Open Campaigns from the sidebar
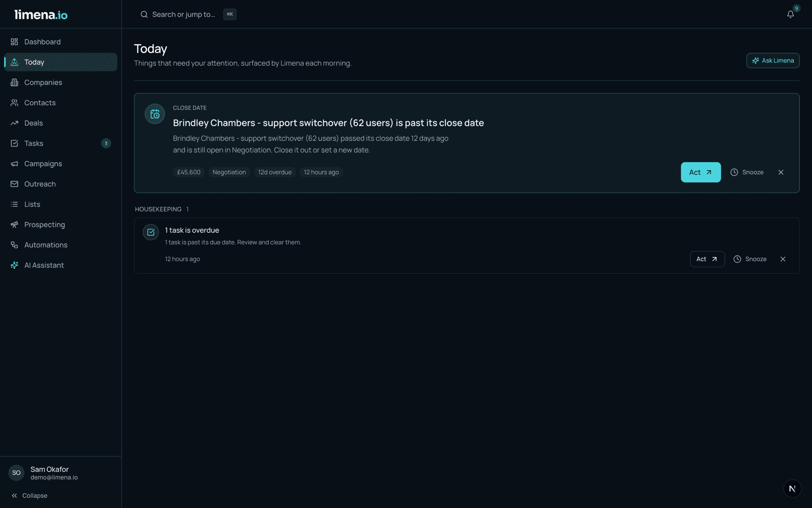 pyautogui.click(x=60, y=164)
